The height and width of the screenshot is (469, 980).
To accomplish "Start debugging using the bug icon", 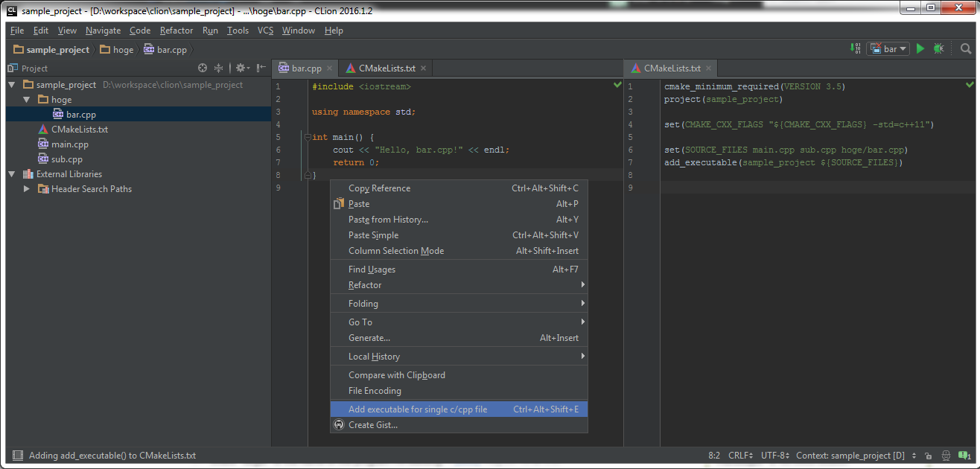I will [939, 48].
